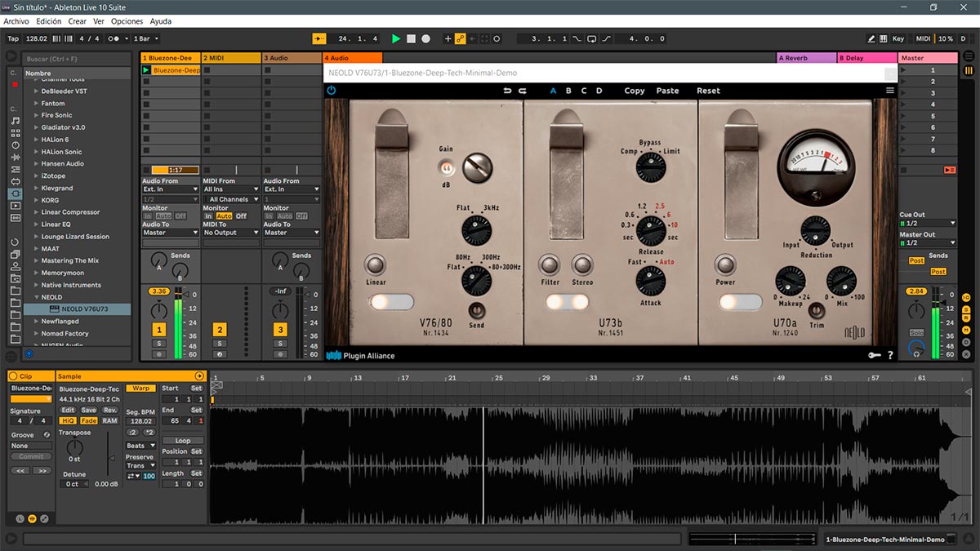Screen dimensions: 980x551
Task: Toggle the Stereo button on U73b
Action: tap(582, 264)
